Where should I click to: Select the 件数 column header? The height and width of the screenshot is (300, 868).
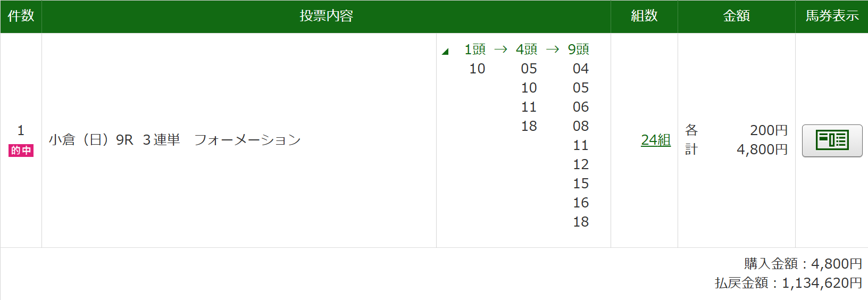pyautogui.click(x=21, y=16)
